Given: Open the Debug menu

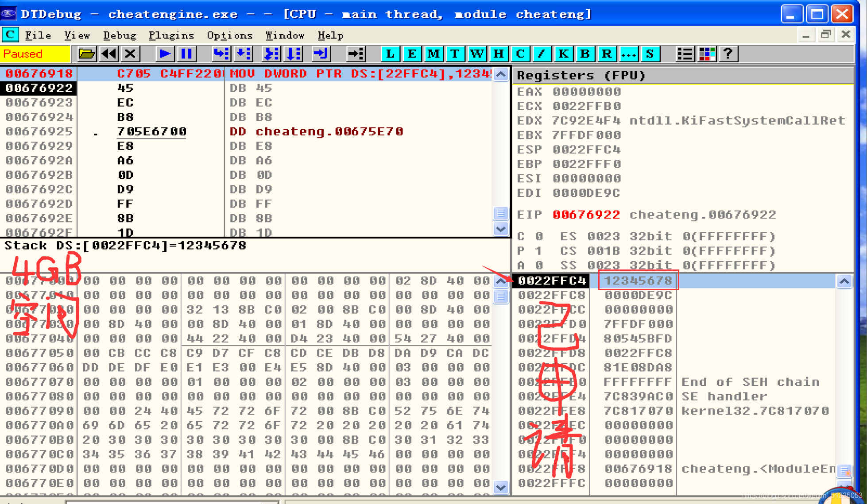Looking at the screenshot, I should 120,35.
